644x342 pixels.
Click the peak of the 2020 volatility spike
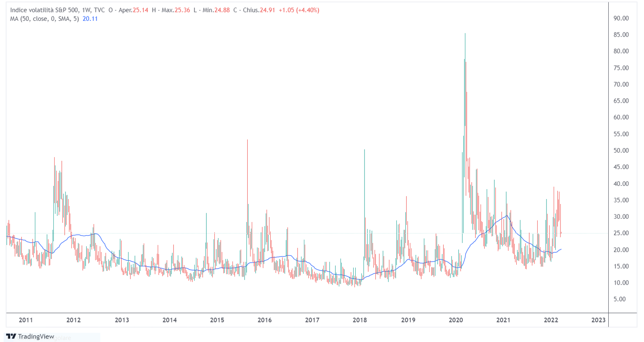(x=465, y=34)
